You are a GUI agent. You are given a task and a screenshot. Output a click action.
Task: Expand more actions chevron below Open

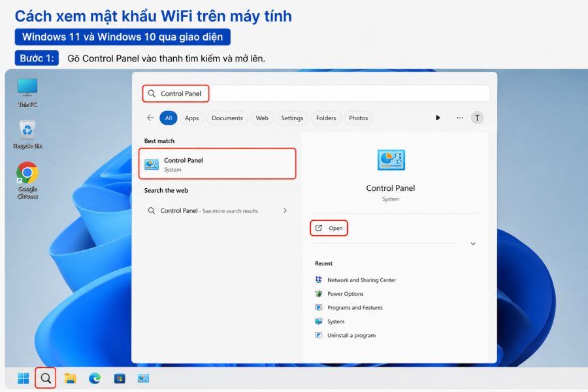pos(473,244)
